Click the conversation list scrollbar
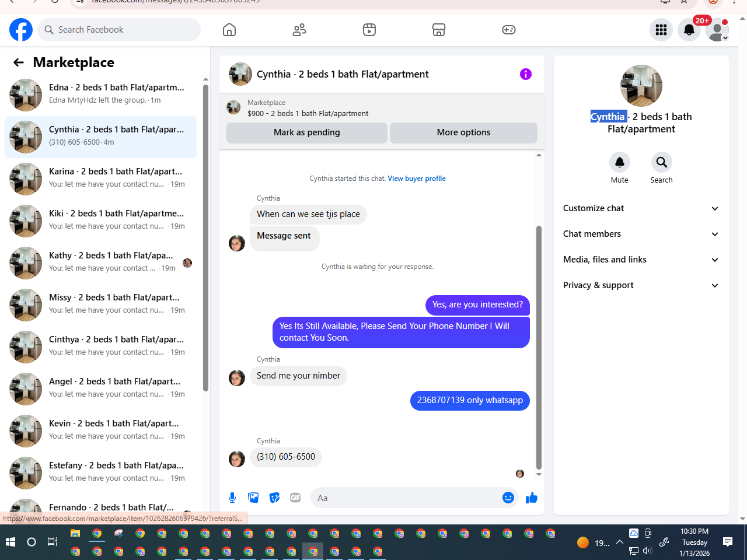This screenshot has width=747, height=560. (x=205, y=238)
